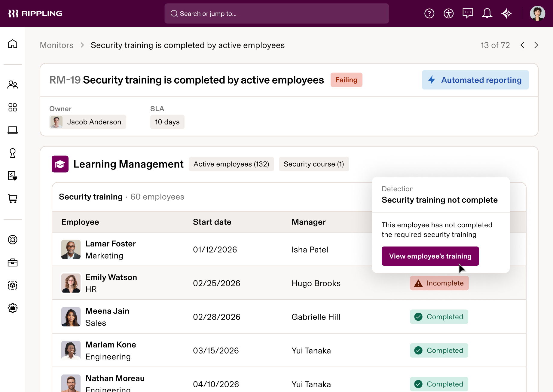Viewport: 553px width, 392px height.
Task: Click the View employee's training button
Action: click(430, 256)
